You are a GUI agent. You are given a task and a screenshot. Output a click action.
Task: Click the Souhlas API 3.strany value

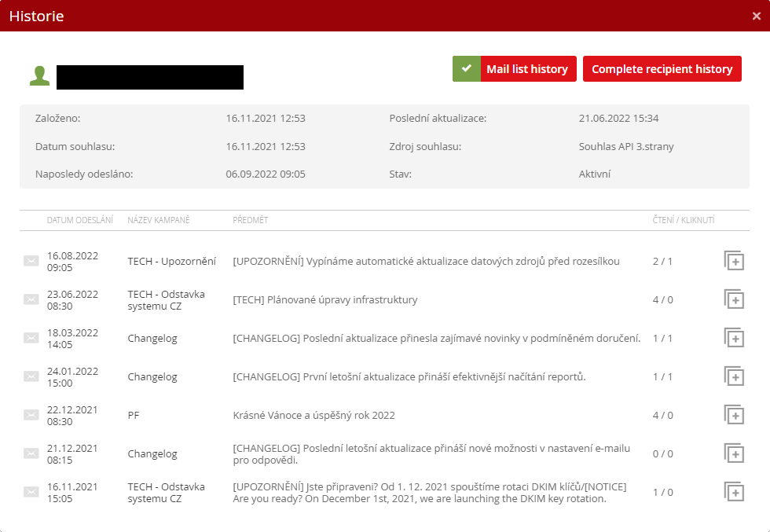[x=626, y=146]
